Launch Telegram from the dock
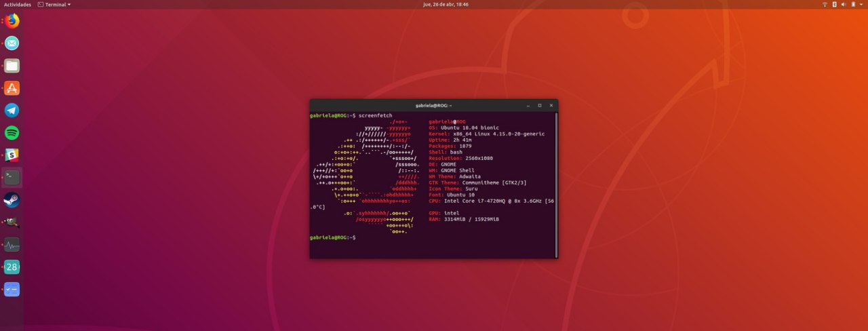This screenshot has width=868, height=331. pyautogui.click(x=12, y=111)
